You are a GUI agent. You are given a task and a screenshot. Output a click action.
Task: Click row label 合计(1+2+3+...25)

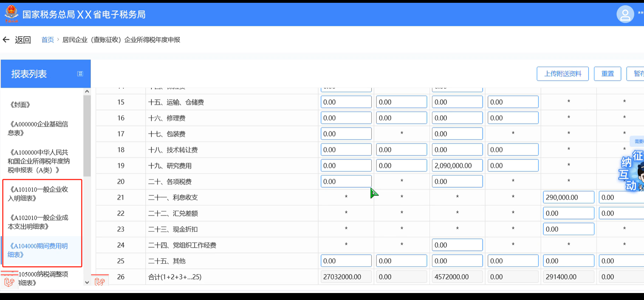(175, 277)
